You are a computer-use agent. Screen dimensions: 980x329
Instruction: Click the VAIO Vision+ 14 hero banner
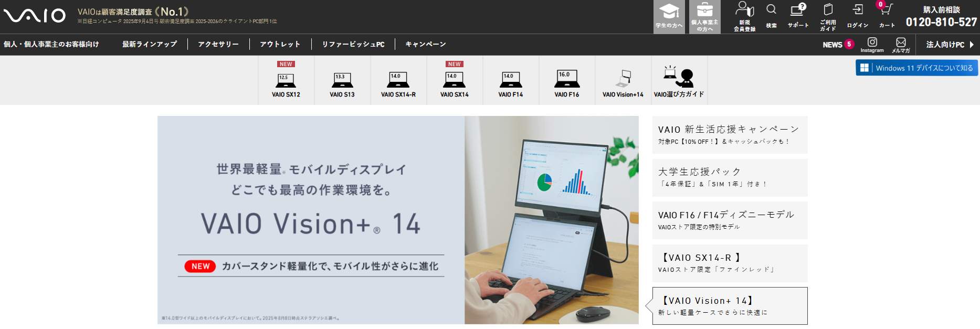[x=398, y=220]
